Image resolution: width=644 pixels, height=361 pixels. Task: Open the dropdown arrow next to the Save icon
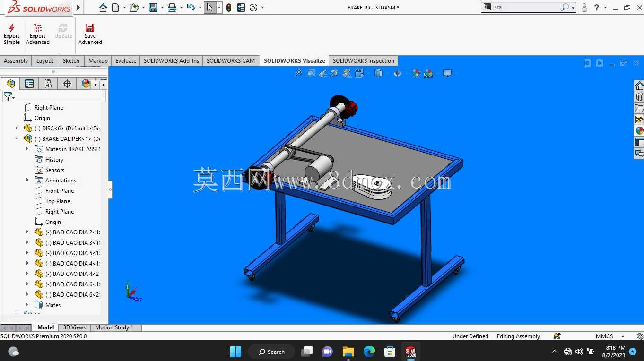point(162,7)
